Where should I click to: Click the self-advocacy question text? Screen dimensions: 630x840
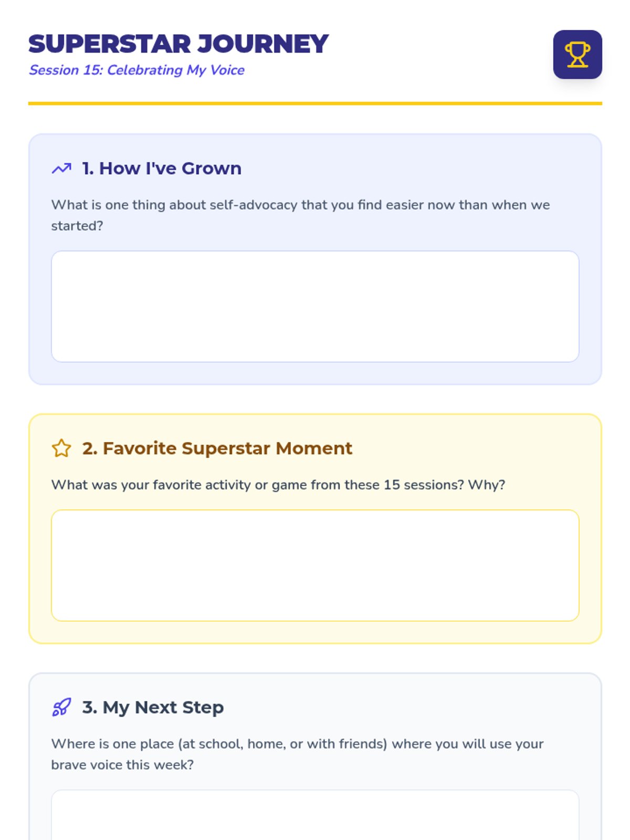300,215
